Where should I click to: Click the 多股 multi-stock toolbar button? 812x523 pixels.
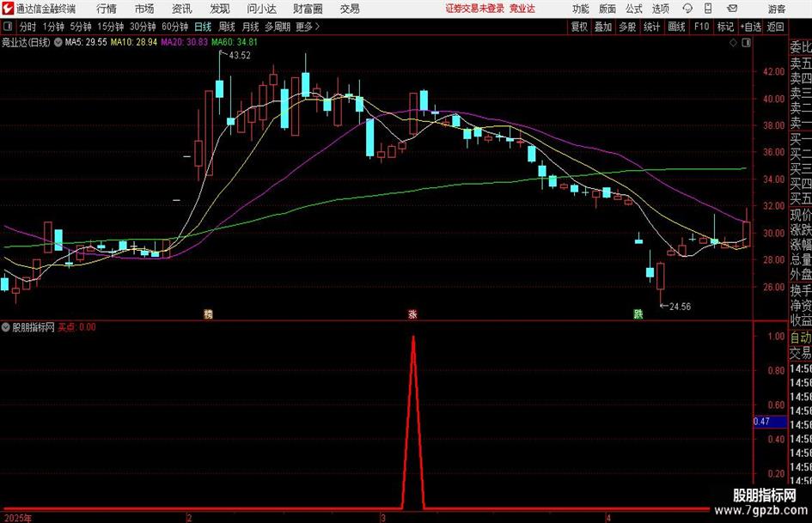[x=627, y=27]
